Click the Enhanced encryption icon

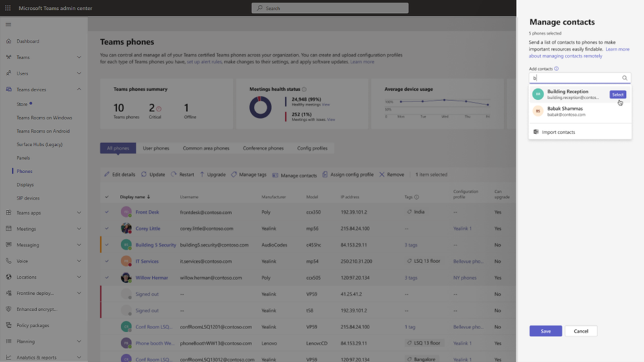pyautogui.click(x=8, y=309)
